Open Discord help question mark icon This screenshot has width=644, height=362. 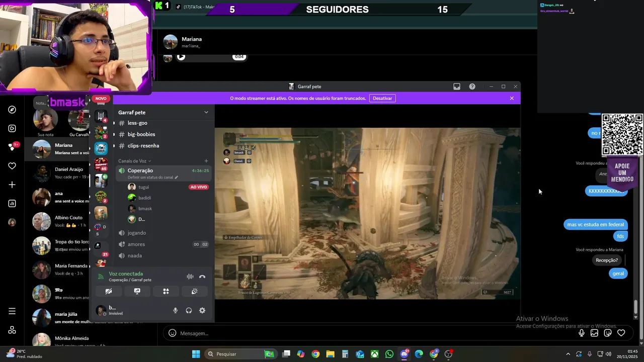472,86
